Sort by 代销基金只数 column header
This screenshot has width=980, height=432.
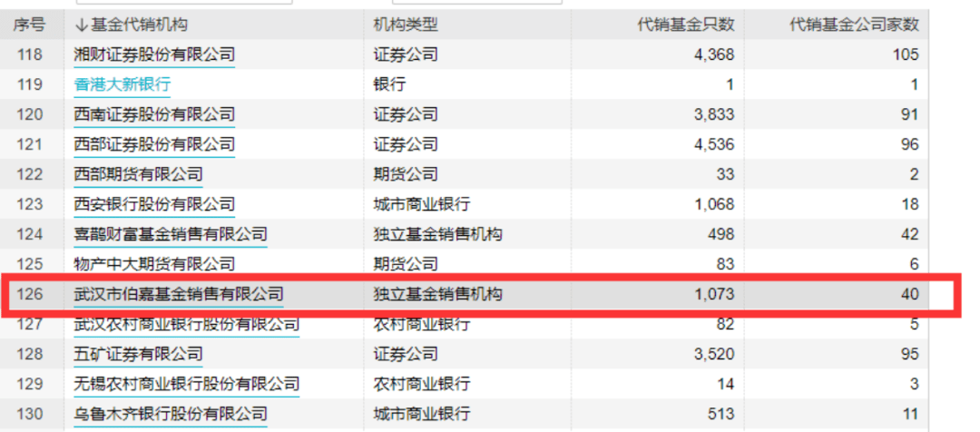coord(686,25)
